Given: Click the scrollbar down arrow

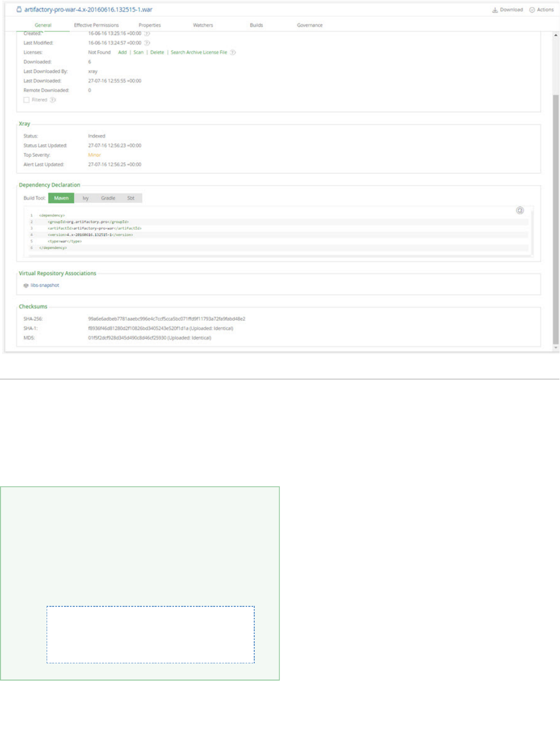Looking at the screenshot, I should [x=556, y=348].
